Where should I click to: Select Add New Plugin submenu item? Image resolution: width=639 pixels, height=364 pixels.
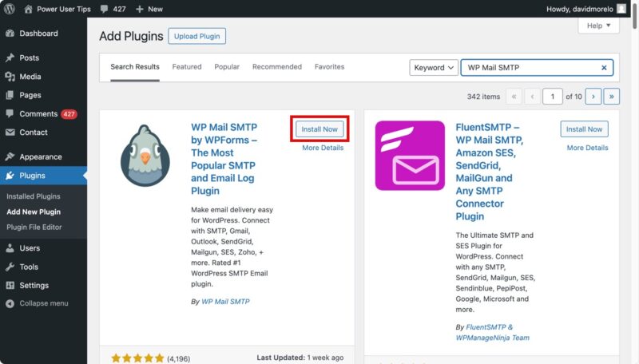pyautogui.click(x=34, y=212)
